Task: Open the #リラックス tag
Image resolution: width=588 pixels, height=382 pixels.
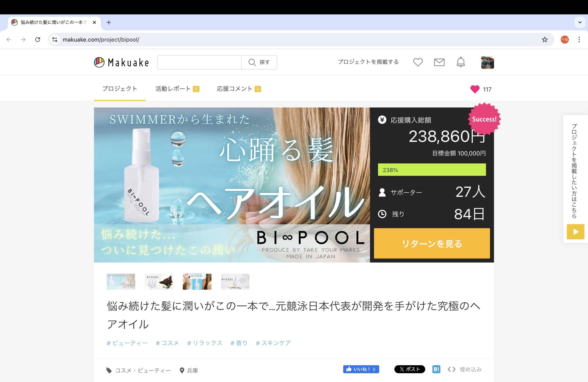Action: click(204, 343)
